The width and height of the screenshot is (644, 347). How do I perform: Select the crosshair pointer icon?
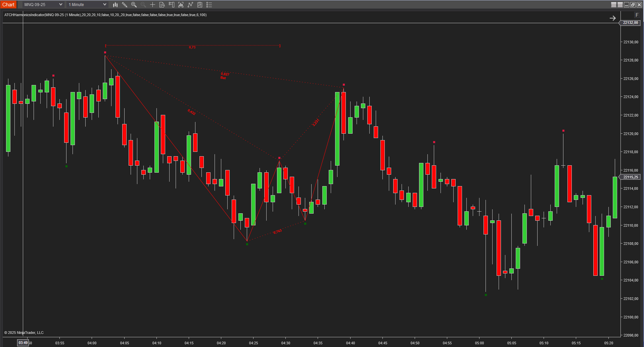(x=152, y=5)
